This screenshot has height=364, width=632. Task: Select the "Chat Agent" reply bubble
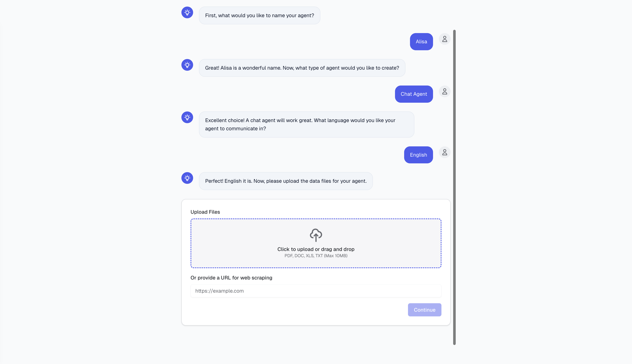tap(414, 94)
